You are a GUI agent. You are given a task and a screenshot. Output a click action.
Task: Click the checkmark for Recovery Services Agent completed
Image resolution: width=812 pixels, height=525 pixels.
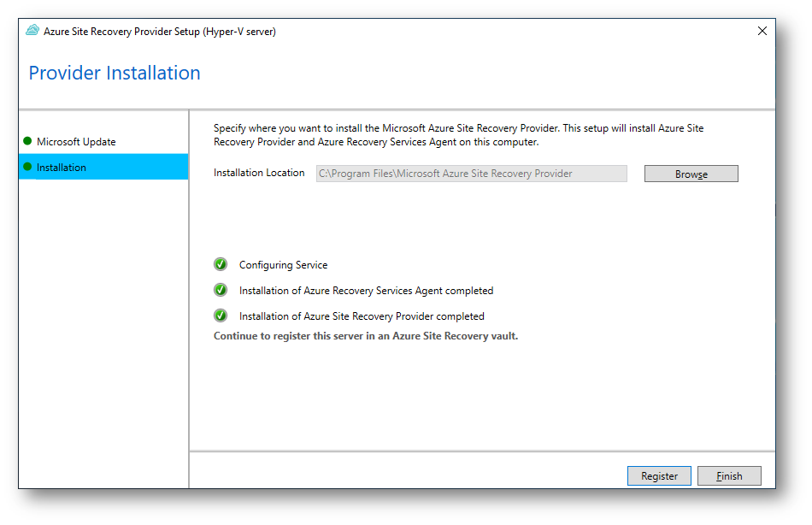pos(221,290)
